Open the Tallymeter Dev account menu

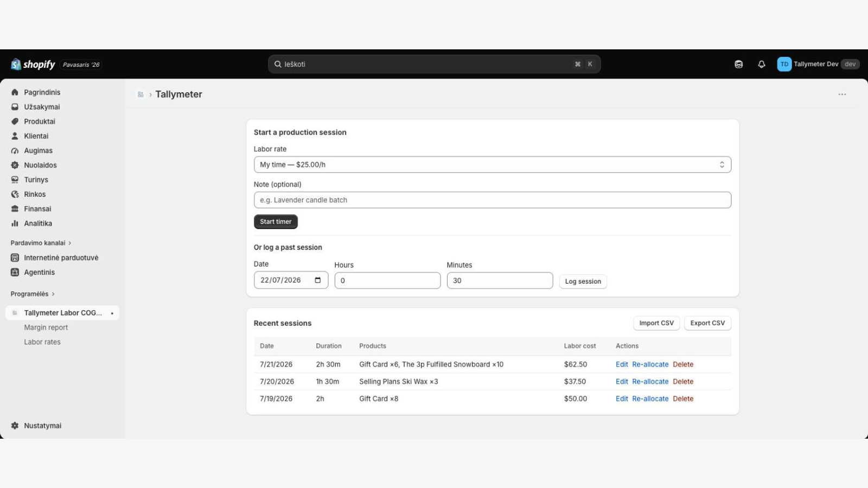pos(818,64)
